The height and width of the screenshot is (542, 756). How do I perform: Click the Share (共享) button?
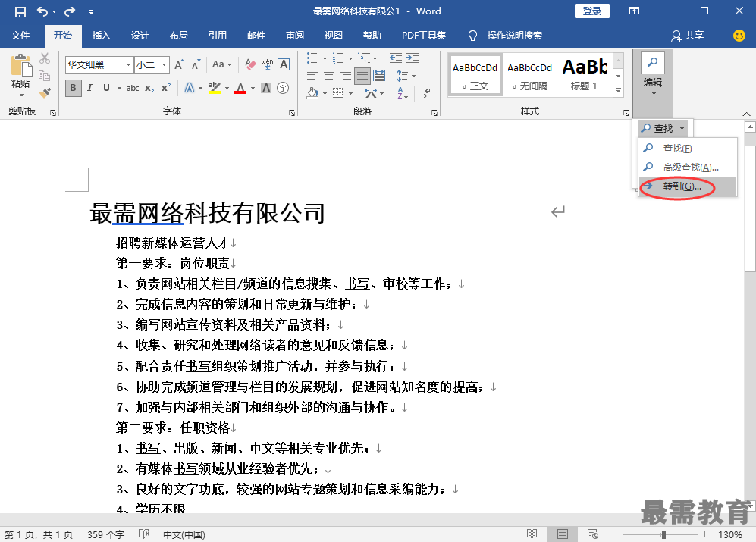(x=687, y=35)
